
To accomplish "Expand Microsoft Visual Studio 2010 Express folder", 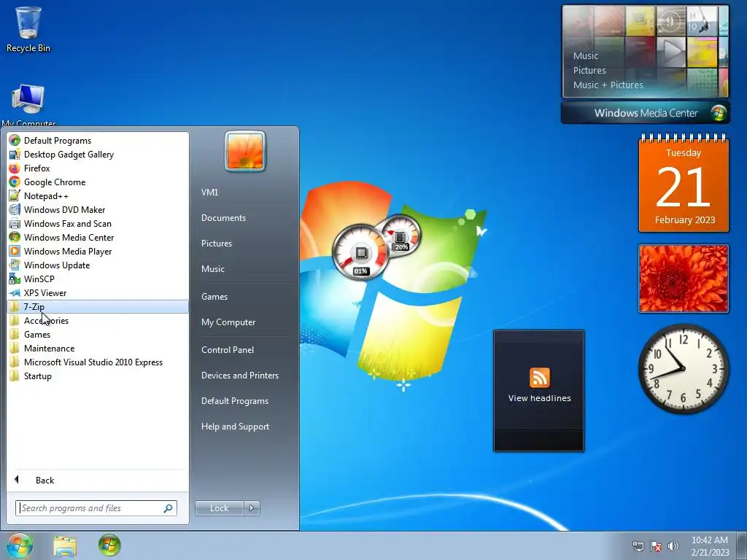I will (x=98, y=362).
